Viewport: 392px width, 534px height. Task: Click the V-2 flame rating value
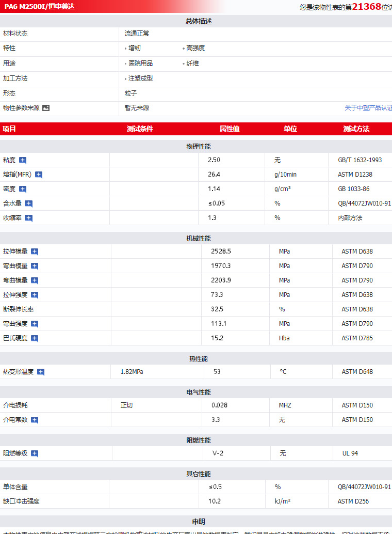click(218, 453)
